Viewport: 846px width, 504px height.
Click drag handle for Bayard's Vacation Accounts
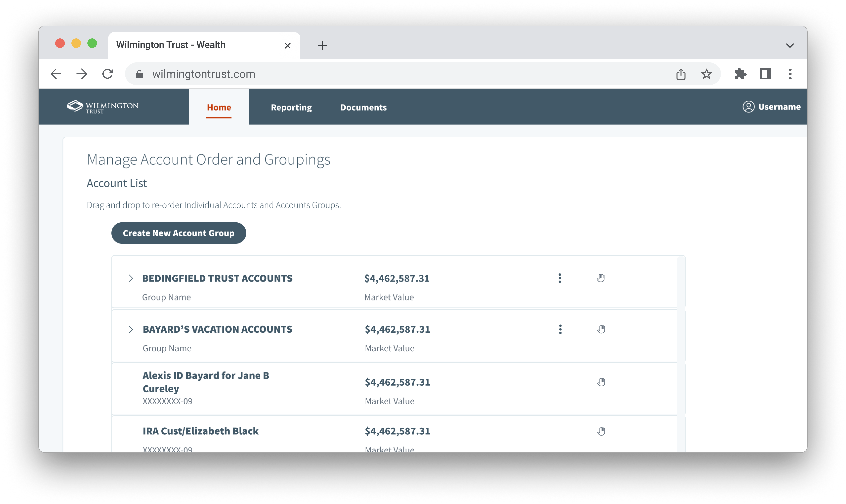[601, 329]
